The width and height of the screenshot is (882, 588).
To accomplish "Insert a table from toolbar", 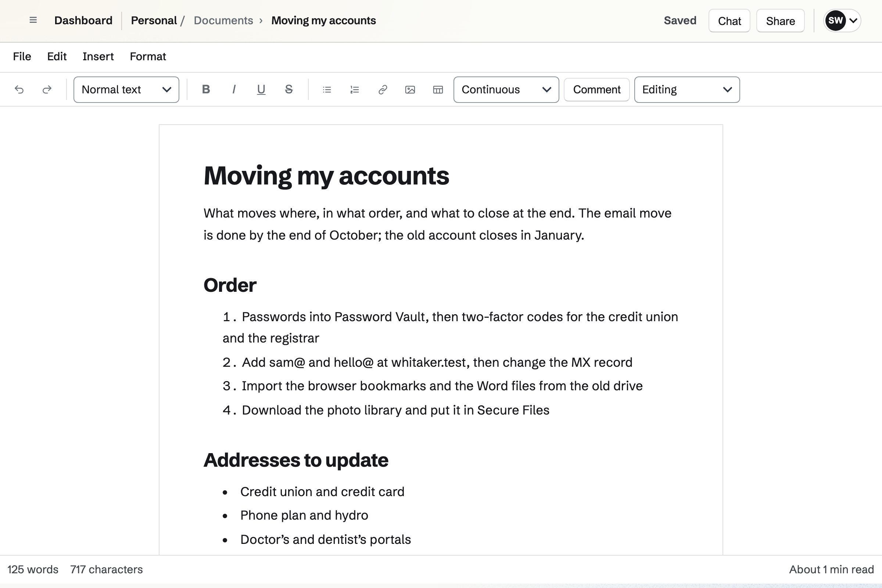I will 438,90.
